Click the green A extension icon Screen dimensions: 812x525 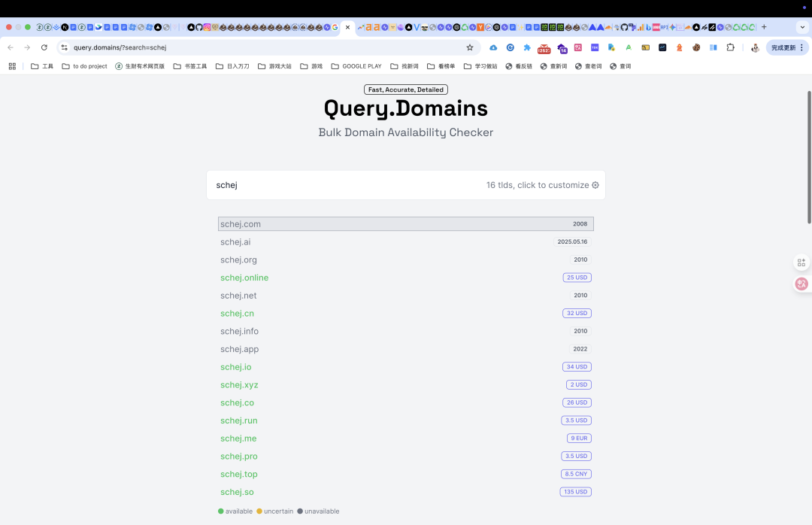click(628, 47)
